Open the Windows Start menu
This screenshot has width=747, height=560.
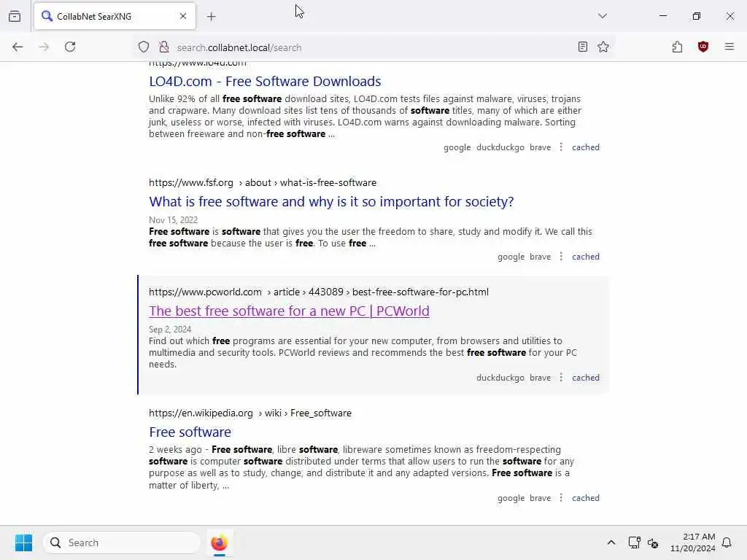coord(24,542)
